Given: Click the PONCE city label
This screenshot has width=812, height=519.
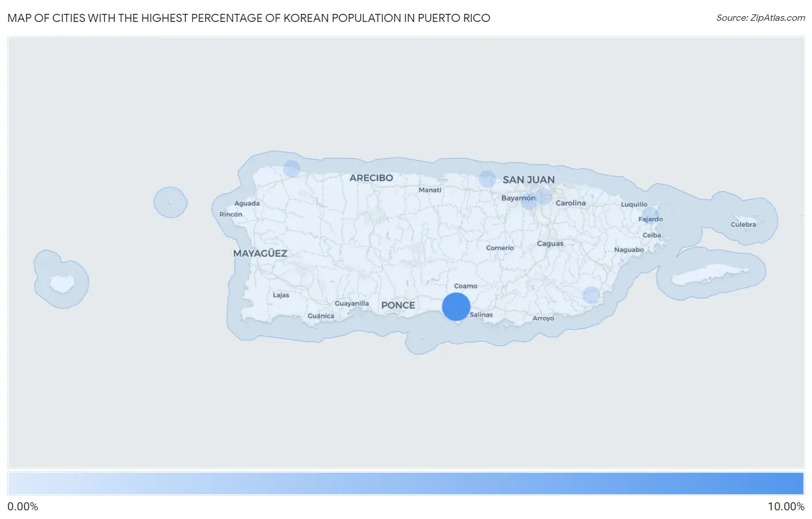Looking at the screenshot, I should click(398, 305).
